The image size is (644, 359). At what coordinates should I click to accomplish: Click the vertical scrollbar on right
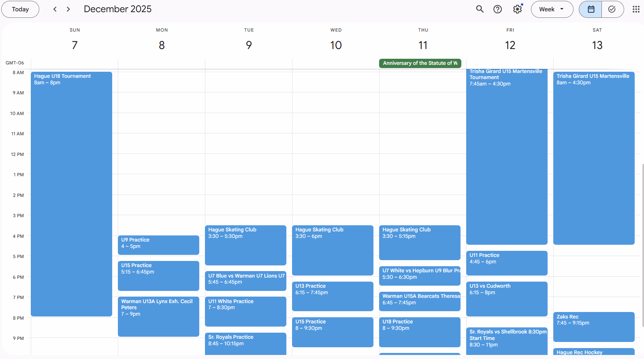[x=642, y=243]
